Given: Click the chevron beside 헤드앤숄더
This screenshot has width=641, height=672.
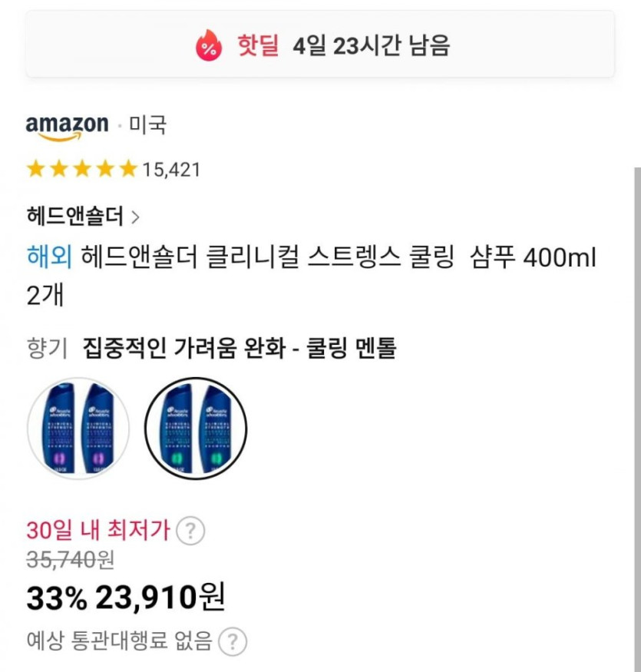Looking at the screenshot, I should click(x=136, y=217).
